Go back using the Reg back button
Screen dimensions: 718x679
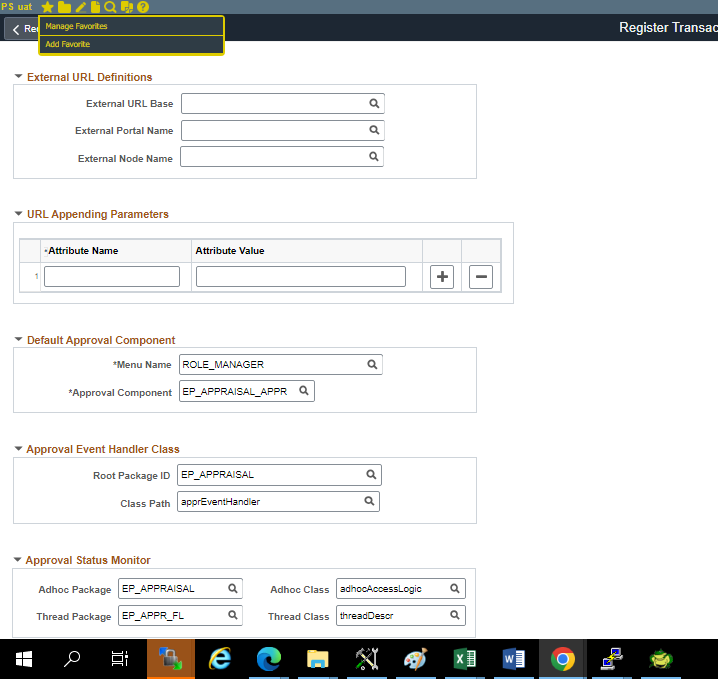coord(22,29)
